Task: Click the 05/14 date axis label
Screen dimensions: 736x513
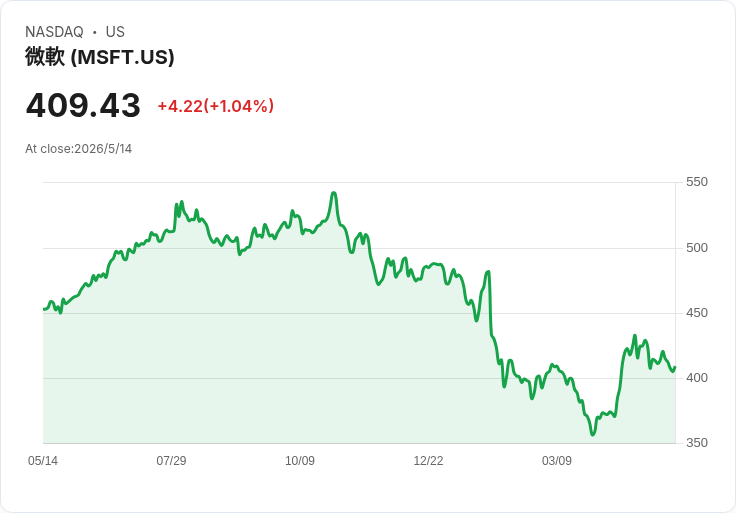Action: [x=43, y=460]
